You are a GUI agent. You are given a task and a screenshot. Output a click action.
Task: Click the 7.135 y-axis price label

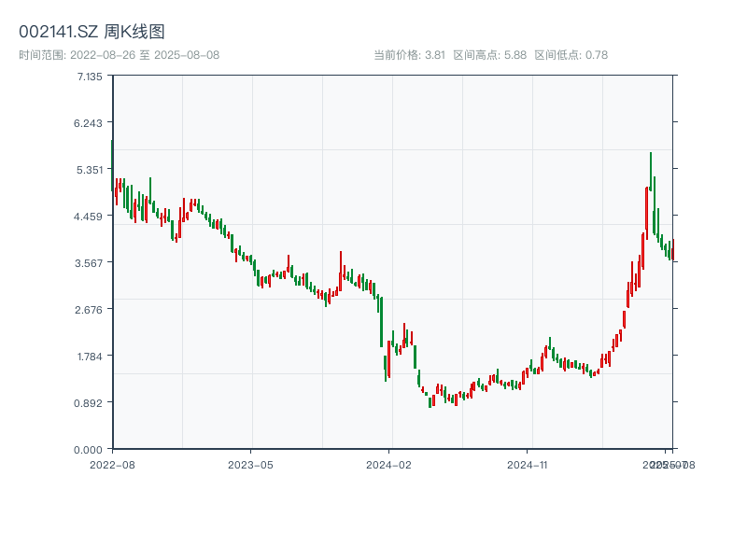tap(90, 76)
